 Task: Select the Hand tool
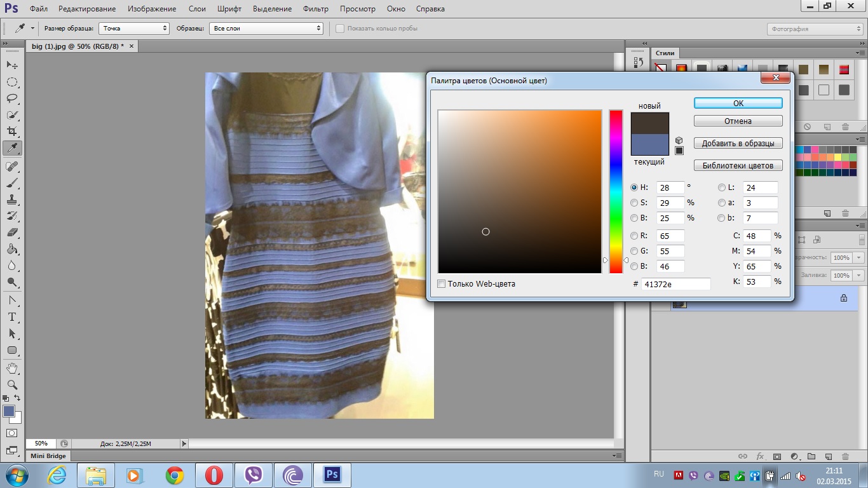click(x=12, y=368)
